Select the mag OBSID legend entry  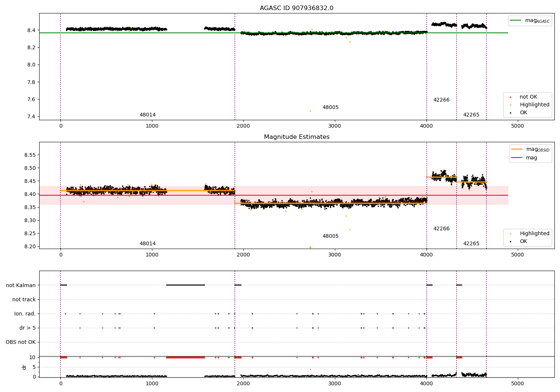click(531, 149)
